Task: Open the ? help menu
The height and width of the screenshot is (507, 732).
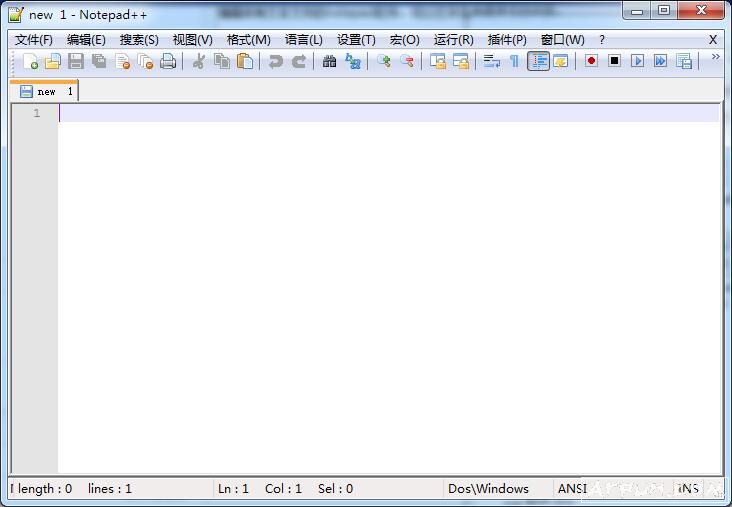Action: [602, 40]
